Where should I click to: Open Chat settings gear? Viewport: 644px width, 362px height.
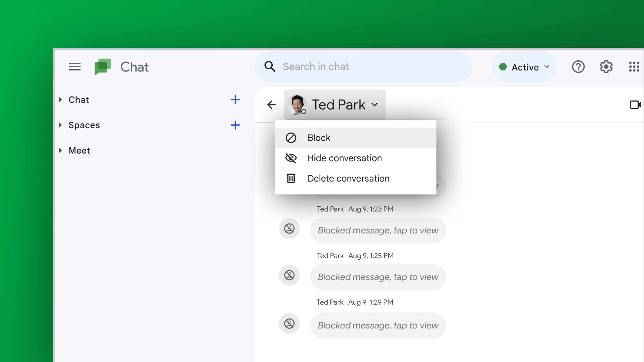pos(606,67)
